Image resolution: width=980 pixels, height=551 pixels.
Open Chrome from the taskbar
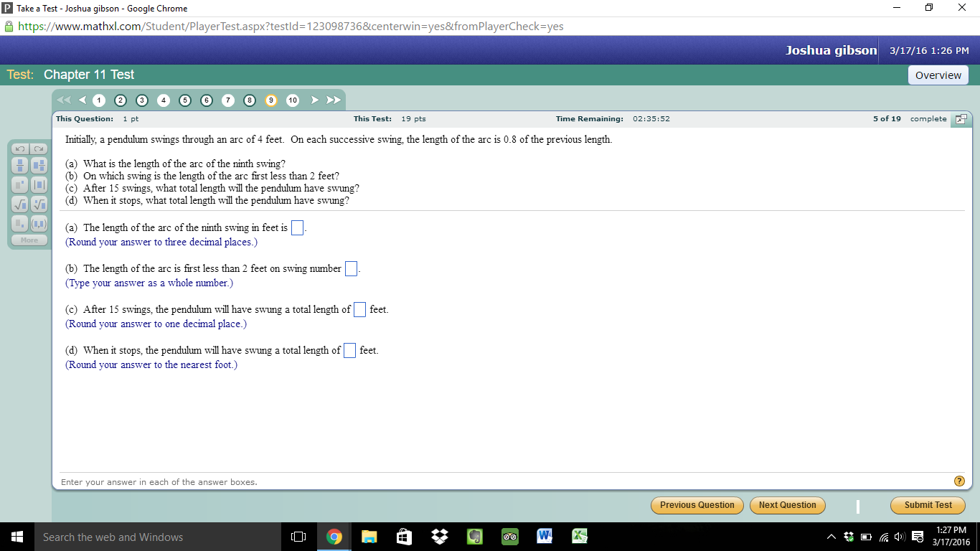pyautogui.click(x=334, y=537)
